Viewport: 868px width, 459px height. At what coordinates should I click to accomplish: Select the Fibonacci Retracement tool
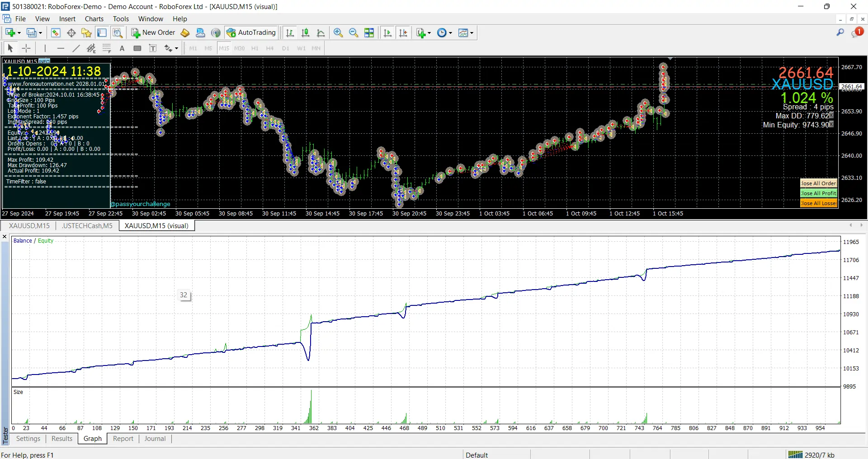point(106,48)
